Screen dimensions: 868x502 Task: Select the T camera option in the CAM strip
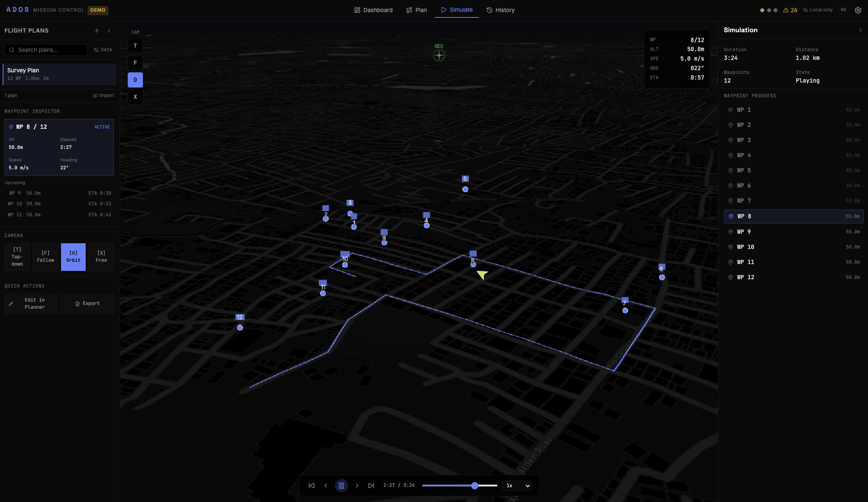(x=135, y=45)
